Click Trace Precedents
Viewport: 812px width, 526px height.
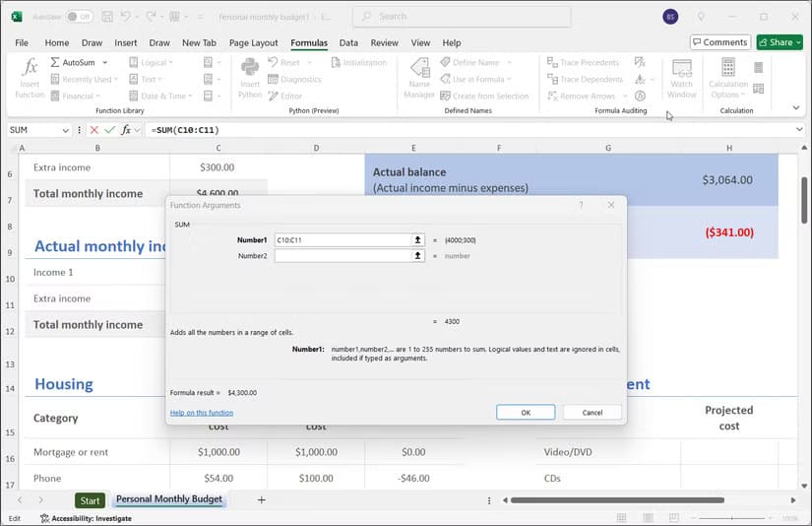pyautogui.click(x=583, y=62)
